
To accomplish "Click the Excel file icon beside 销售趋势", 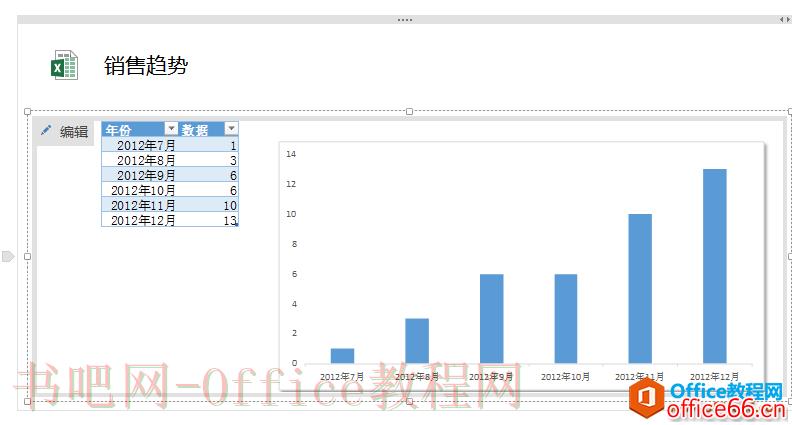I will [x=64, y=65].
